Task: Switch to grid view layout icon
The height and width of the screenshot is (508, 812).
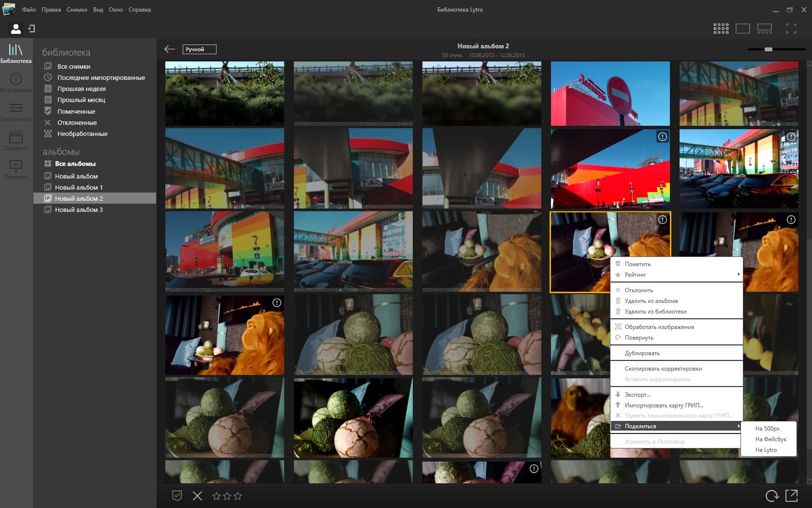Action: (x=721, y=29)
